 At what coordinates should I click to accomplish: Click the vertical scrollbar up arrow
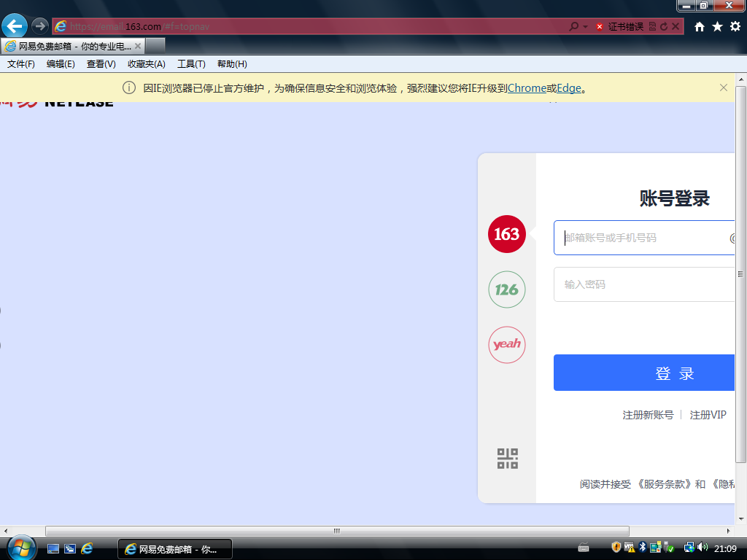[741, 79]
